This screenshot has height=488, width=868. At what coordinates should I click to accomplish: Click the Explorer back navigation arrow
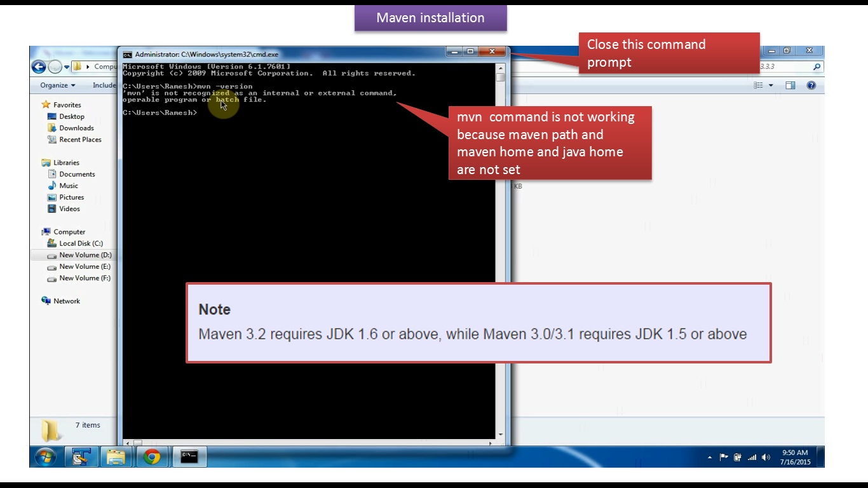click(38, 66)
